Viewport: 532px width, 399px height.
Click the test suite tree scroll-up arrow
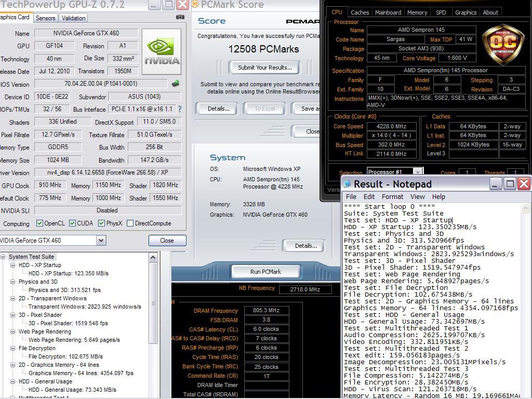tap(153, 258)
